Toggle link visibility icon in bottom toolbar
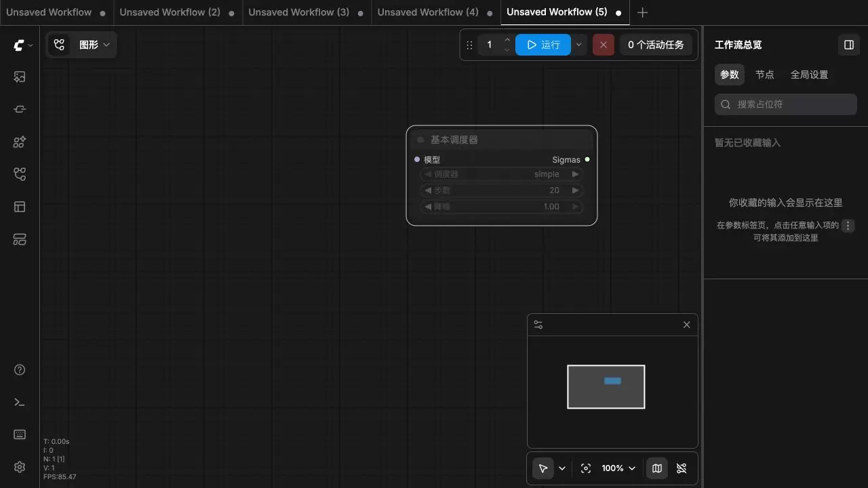Image resolution: width=868 pixels, height=488 pixels. [682, 468]
